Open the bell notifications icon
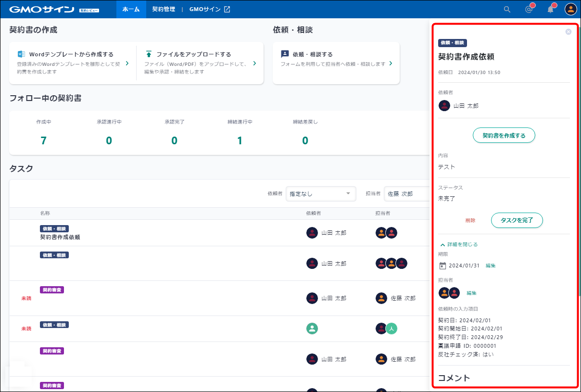This screenshot has height=392, width=581. pyautogui.click(x=551, y=9)
